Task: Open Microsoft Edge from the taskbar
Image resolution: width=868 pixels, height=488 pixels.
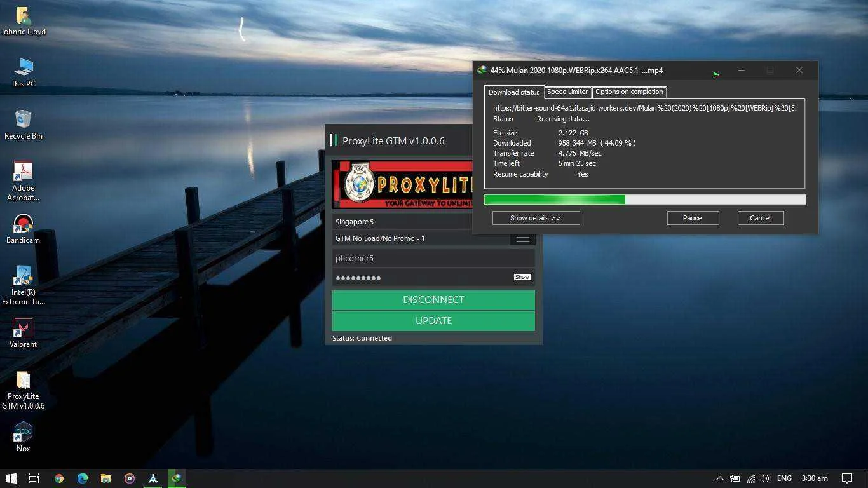Action: 83,478
